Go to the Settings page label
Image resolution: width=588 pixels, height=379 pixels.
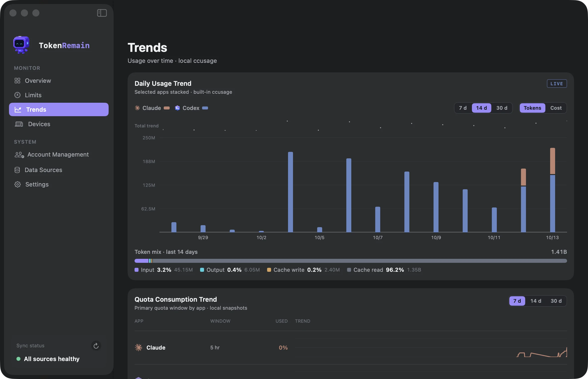37,184
